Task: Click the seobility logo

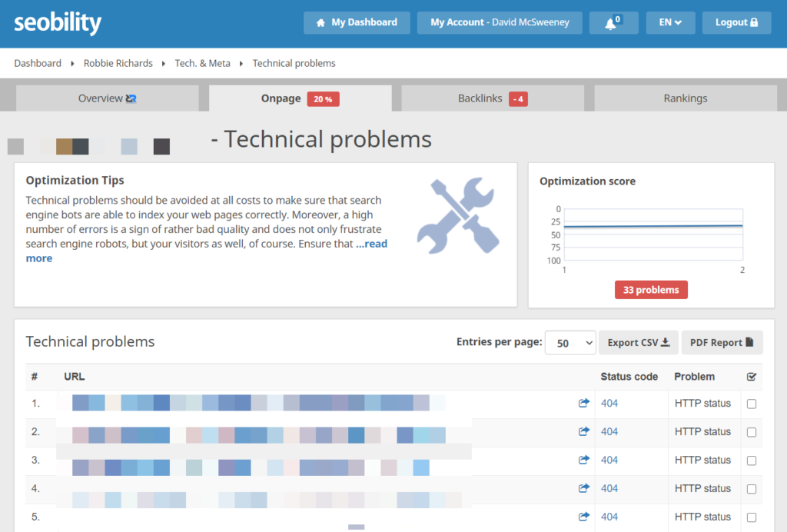Action: (57, 24)
